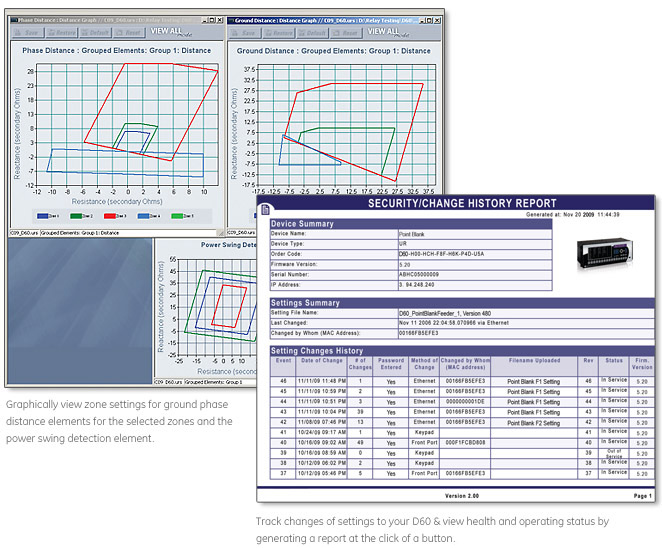662x548 pixels.
Task: Click the Setting Changes History section header
Action: pos(462,351)
